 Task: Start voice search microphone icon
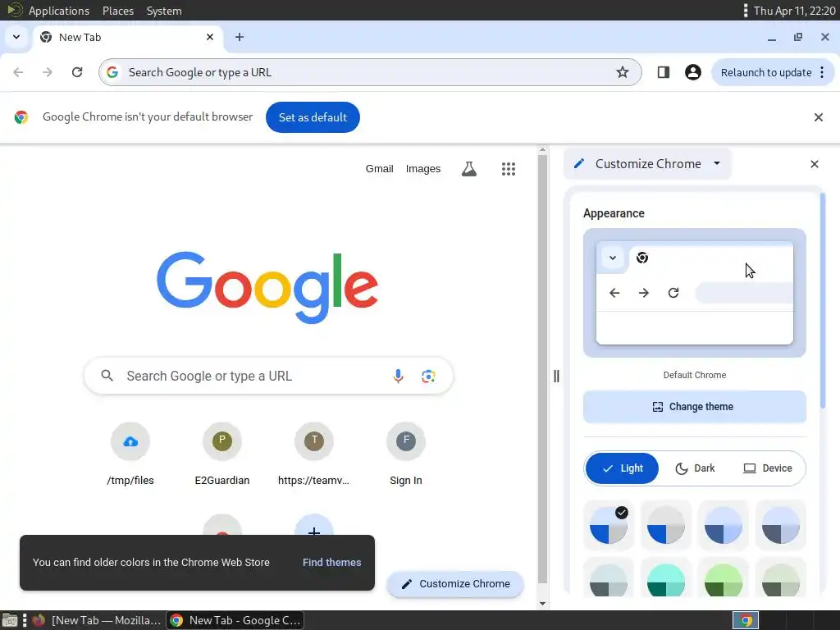398,376
